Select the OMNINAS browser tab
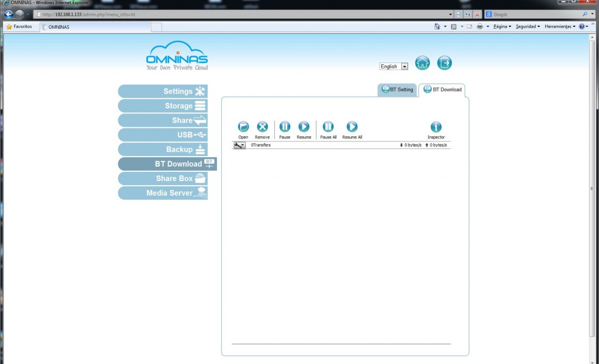Screen dimensions: 599x364 95,27
